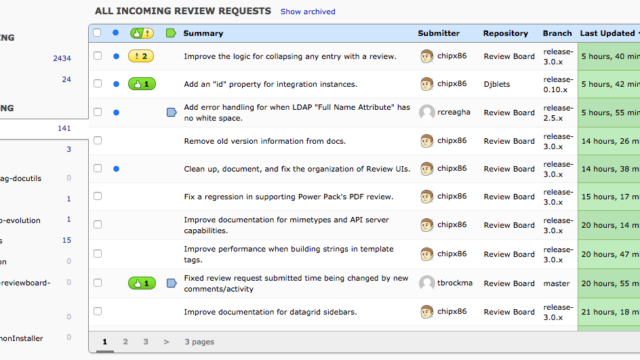The image size is (640, 360).
Task: Click 'Djblets' repository cell
Action: pos(497,84)
